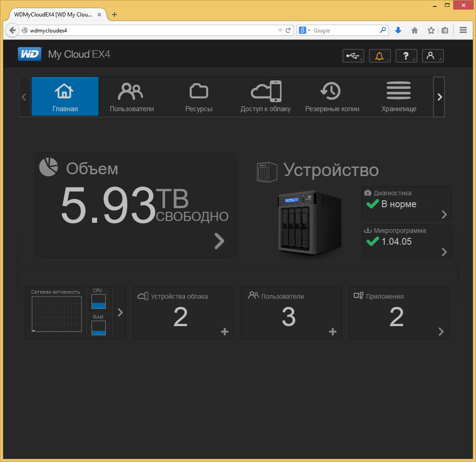The height and width of the screenshot is (462, 476).
Task: Expand the Диагностика status details arrow
Action: click(x=444, y=215)
